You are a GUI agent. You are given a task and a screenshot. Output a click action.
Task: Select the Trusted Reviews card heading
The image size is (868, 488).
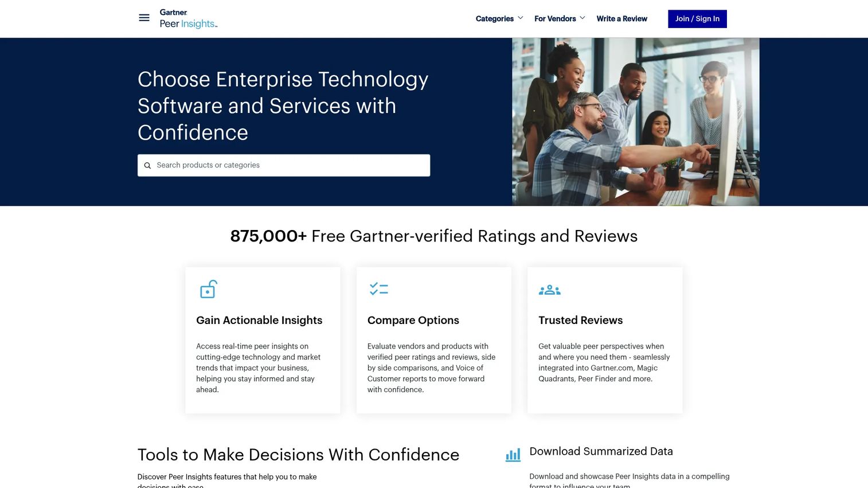[x=580, y=320]
